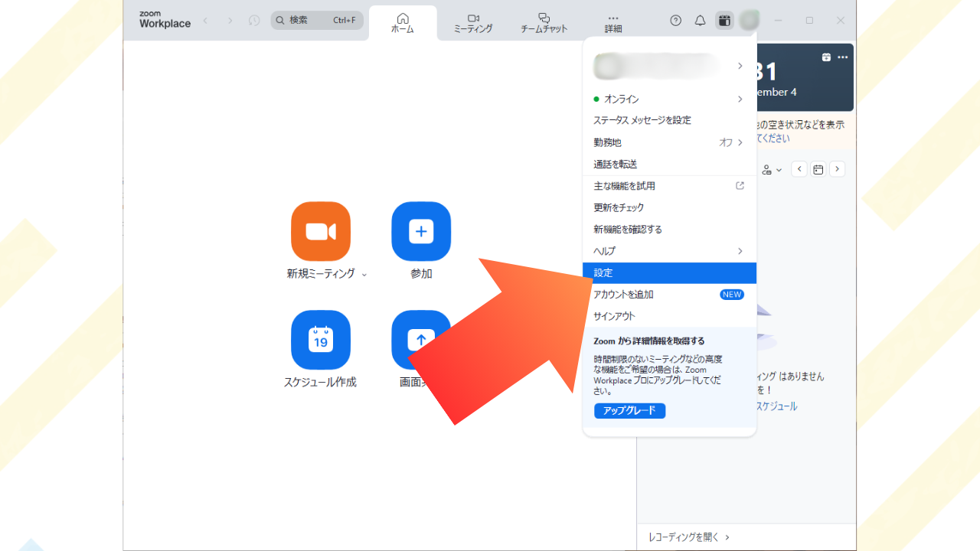Open new meeting options dropdown arrow
980x551 pixels.
click(364, 275)
